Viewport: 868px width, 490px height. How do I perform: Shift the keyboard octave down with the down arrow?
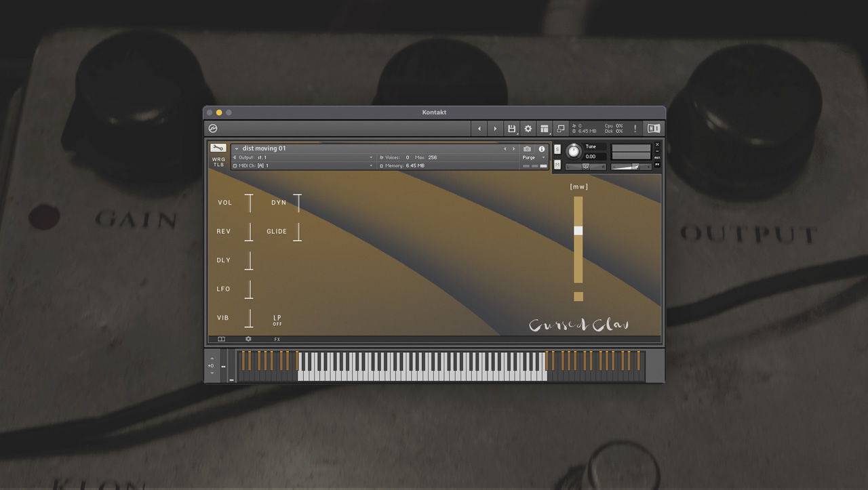coord(212,373)
